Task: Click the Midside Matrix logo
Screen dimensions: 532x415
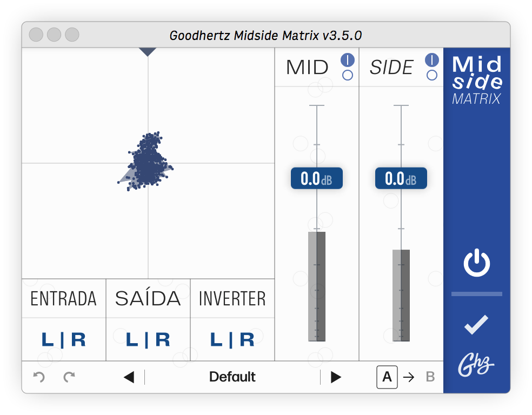Action: tap(477, 80)
